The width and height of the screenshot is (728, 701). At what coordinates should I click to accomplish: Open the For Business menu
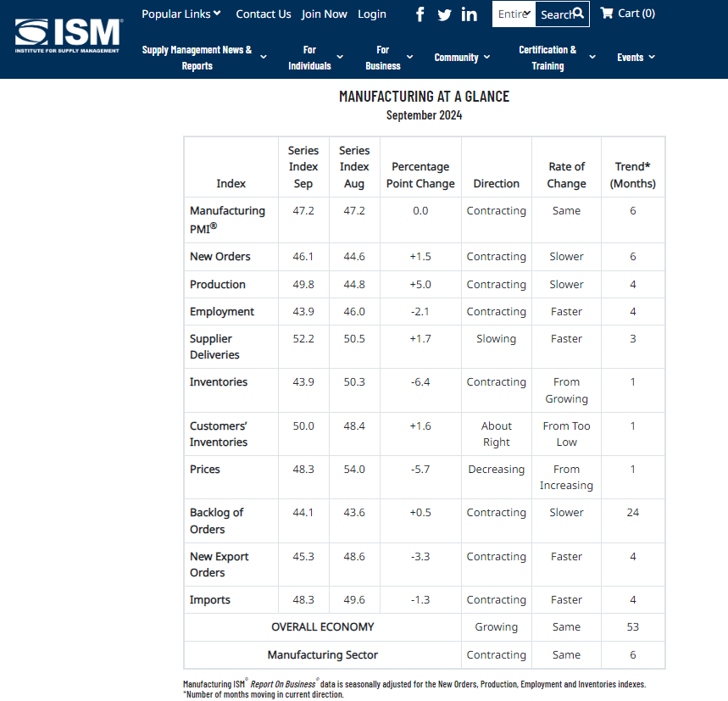click(388, 58)
